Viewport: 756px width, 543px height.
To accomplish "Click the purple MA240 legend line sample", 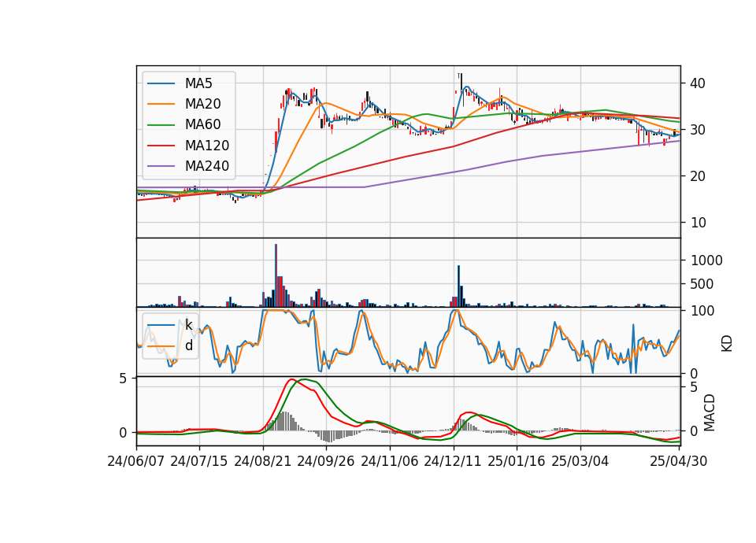I will tap(161, 166).
